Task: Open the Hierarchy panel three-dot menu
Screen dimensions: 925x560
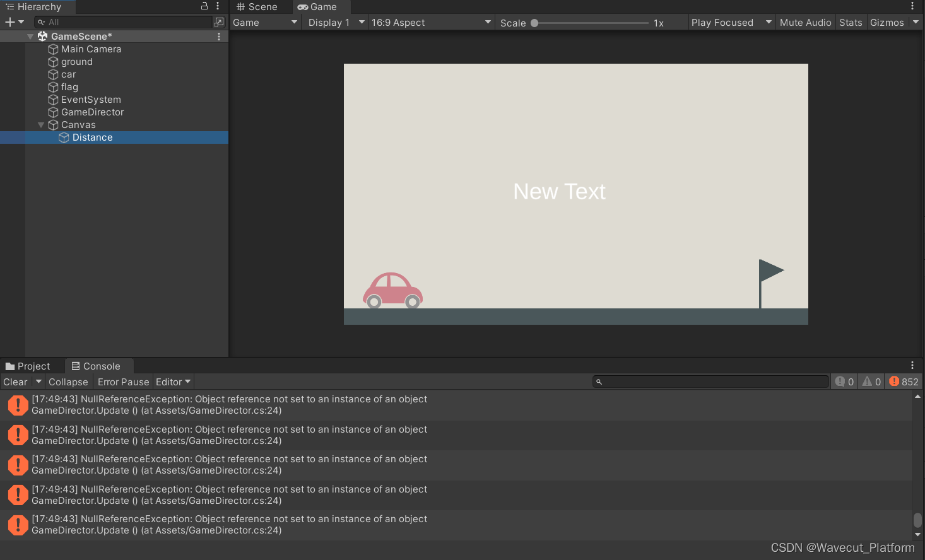Action: point(218,6)
